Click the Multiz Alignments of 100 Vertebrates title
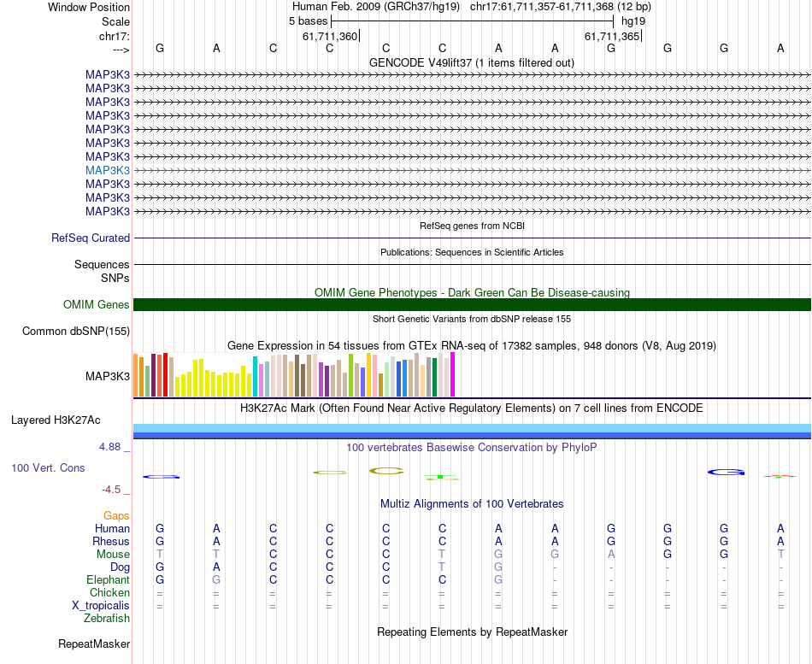This screenshot has width=812, height=664. point(472,503)
